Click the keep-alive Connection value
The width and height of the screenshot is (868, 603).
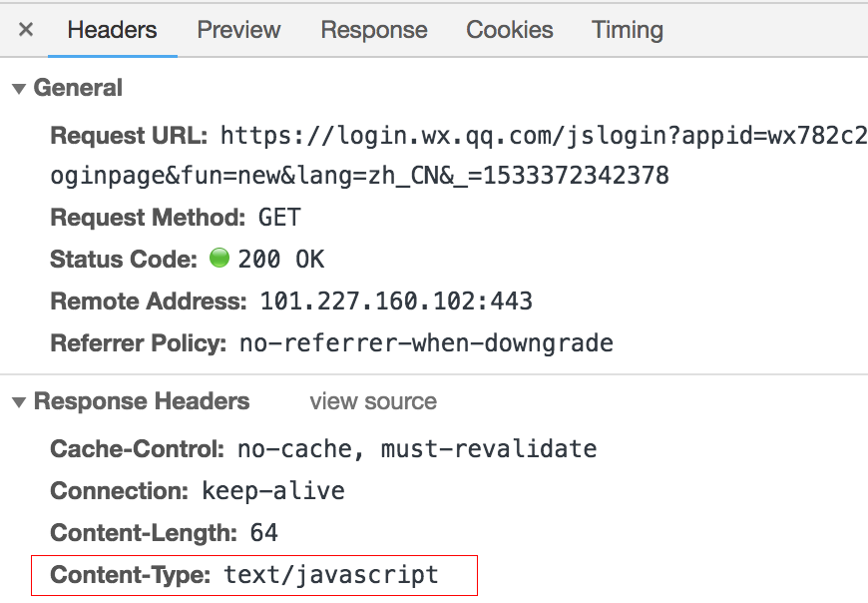(273, 491)
